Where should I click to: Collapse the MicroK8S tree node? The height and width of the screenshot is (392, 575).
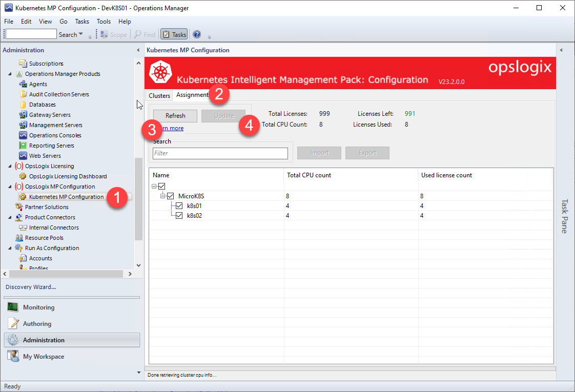(x=162, y=196)
